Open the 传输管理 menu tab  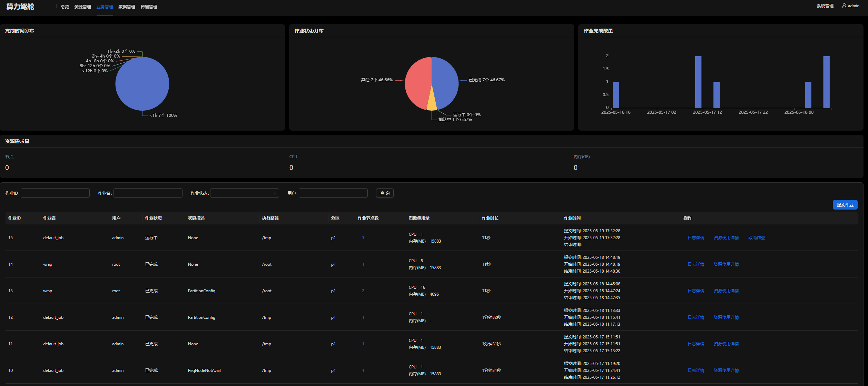[149, 7]
